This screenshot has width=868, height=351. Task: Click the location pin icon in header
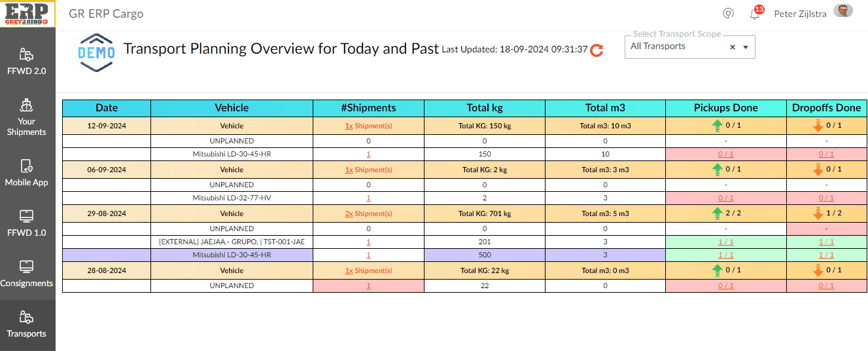click(727, 14)
